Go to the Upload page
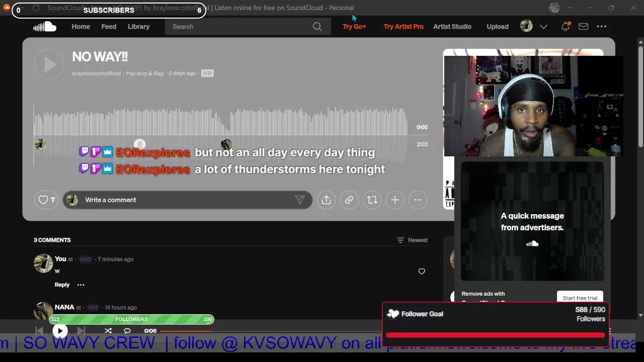 [498, 27]
